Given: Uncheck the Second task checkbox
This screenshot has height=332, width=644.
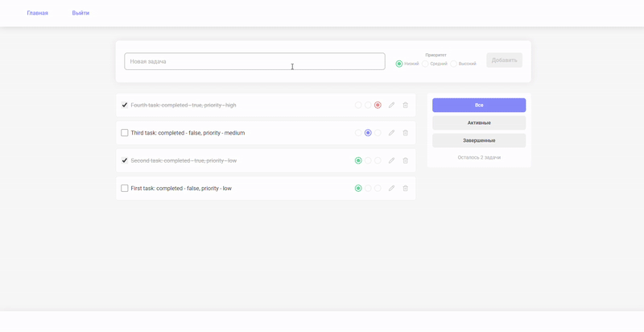Looking at the screenshot, I should 125,160.
